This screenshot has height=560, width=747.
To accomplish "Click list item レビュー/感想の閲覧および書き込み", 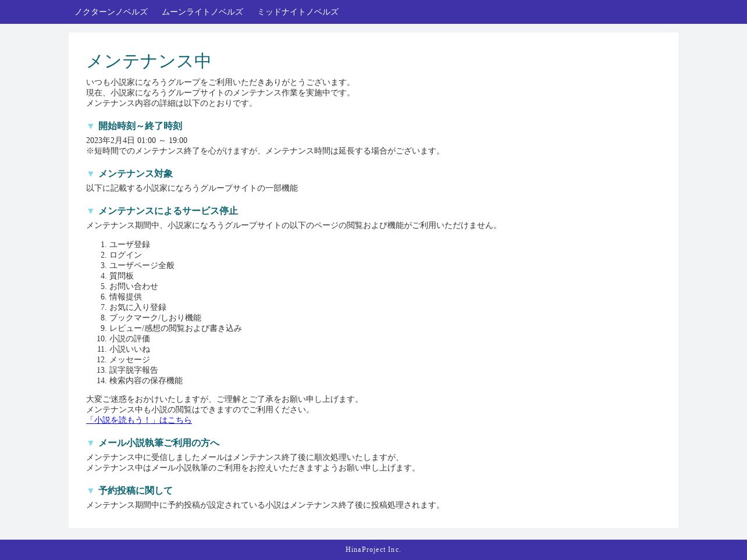I will tap(176, 329).
